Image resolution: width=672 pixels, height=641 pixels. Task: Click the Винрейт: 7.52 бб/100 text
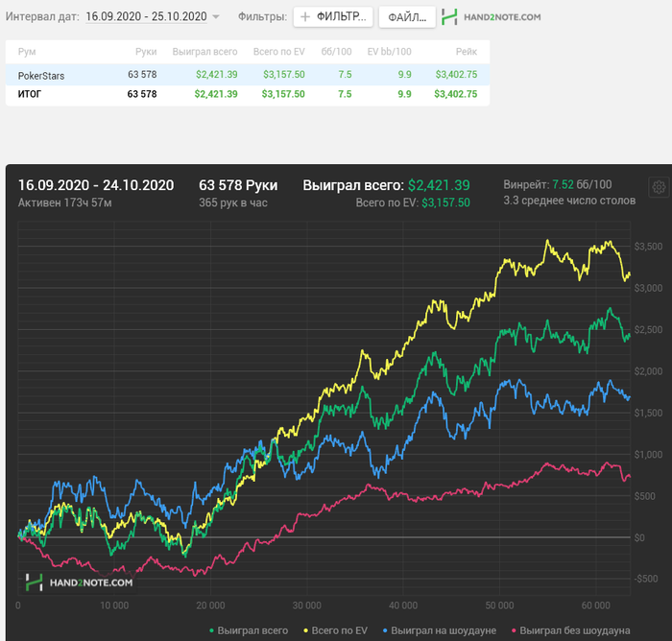coord(558,184)
